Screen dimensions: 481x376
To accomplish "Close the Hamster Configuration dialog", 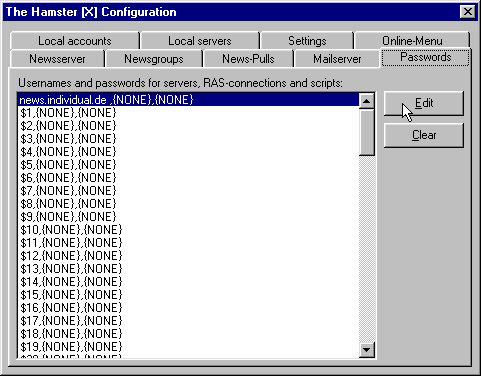I will point(468,12).
